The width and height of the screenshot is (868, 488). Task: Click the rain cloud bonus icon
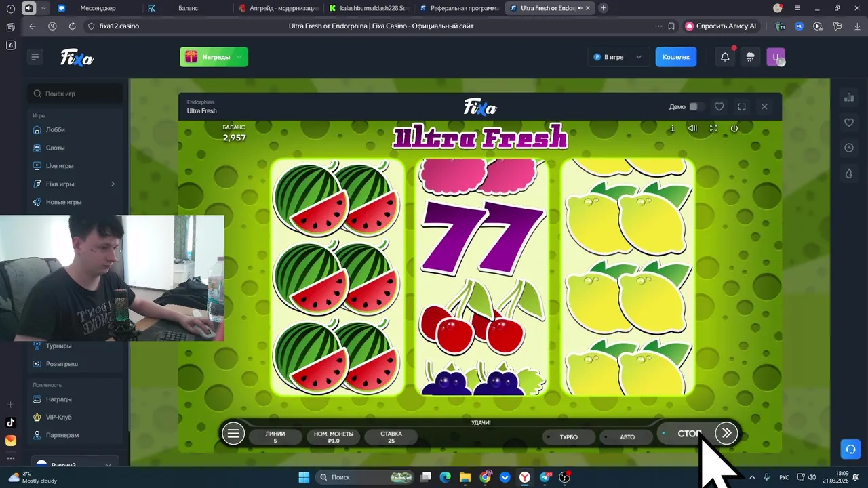tap(750, 57)
